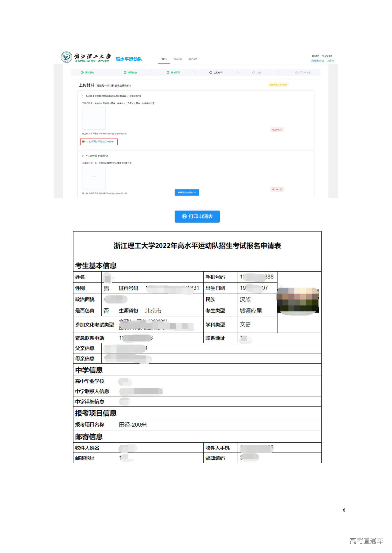Click the plus icon to upload ID card
The image size is (392, 553).
coord(94,177)
